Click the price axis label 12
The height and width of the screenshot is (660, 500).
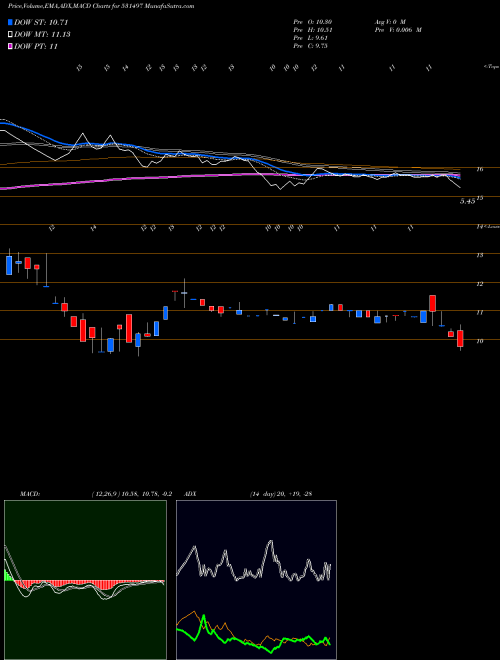pos(479,284)
